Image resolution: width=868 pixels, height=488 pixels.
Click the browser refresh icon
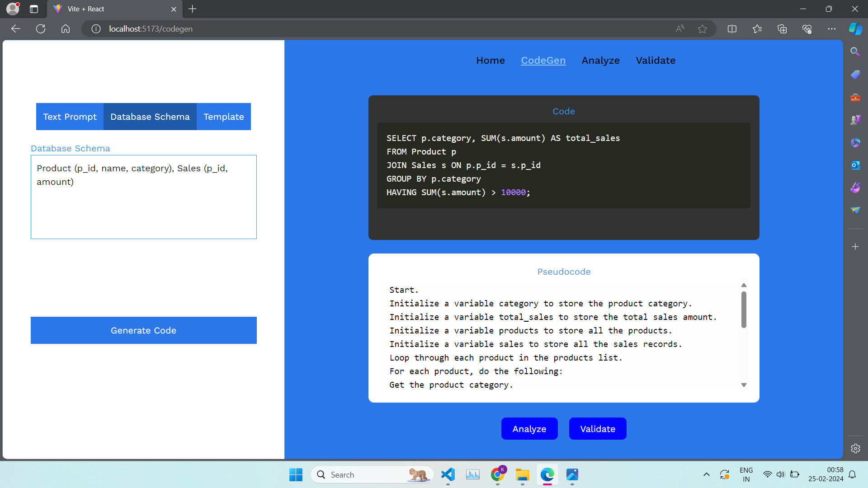click(x=41, y=29)
